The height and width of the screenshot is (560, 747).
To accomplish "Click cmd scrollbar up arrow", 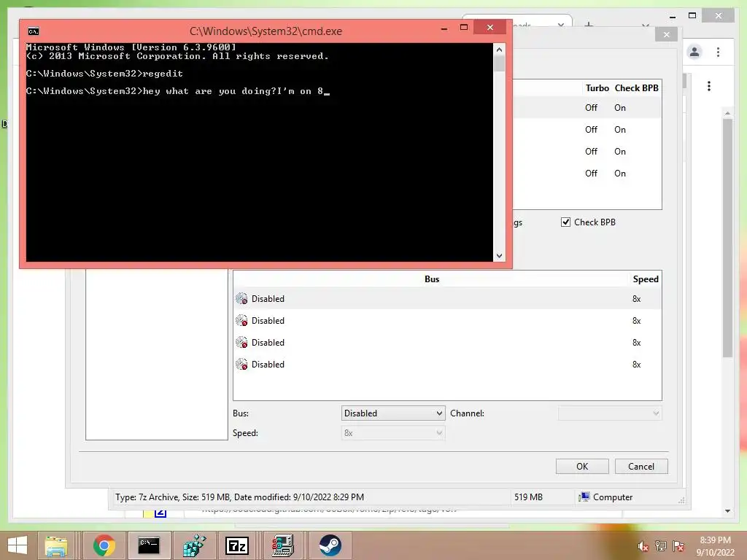I will tap(499, 49).
